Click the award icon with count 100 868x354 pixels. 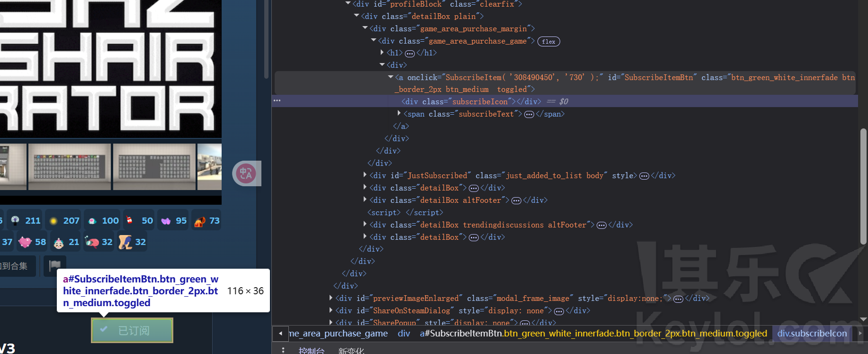(x=103, y=220)
